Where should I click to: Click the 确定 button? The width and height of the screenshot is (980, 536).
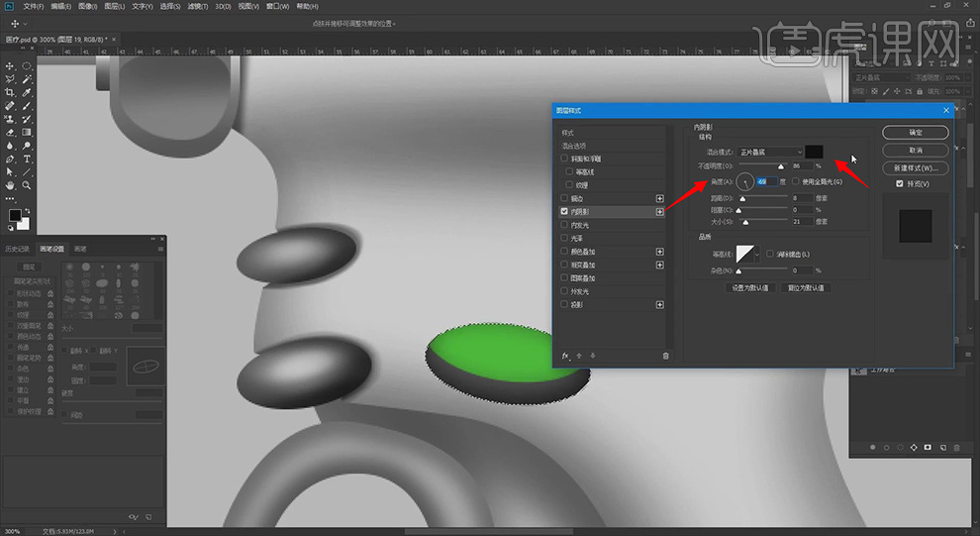pos(915,132)
